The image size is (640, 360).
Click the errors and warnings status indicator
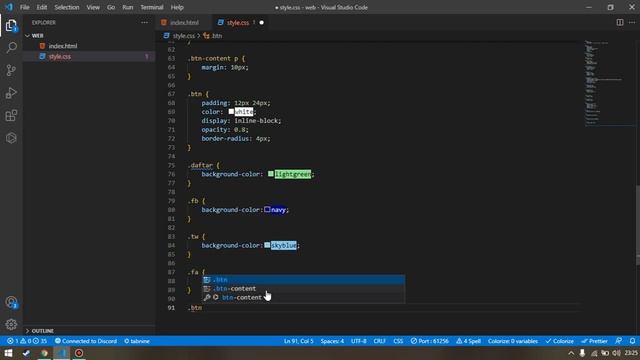[27, 341]
